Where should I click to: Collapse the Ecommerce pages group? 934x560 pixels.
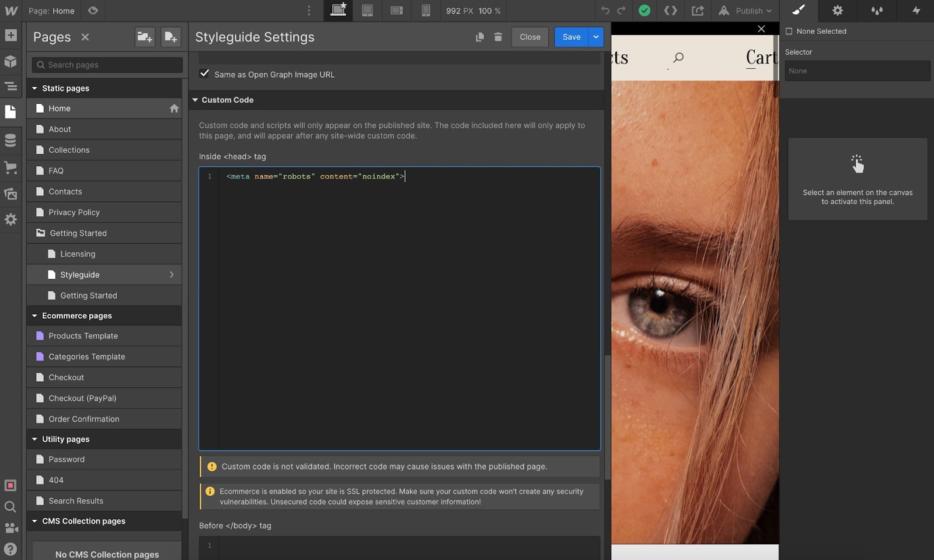pyautogui.click(x=34, y=316)
